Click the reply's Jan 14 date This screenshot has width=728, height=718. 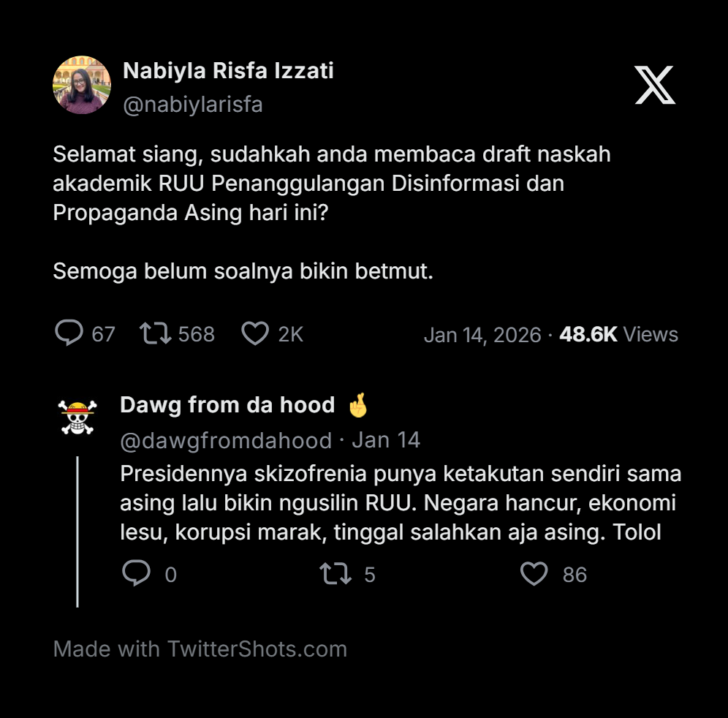click(x=386, y=440)
